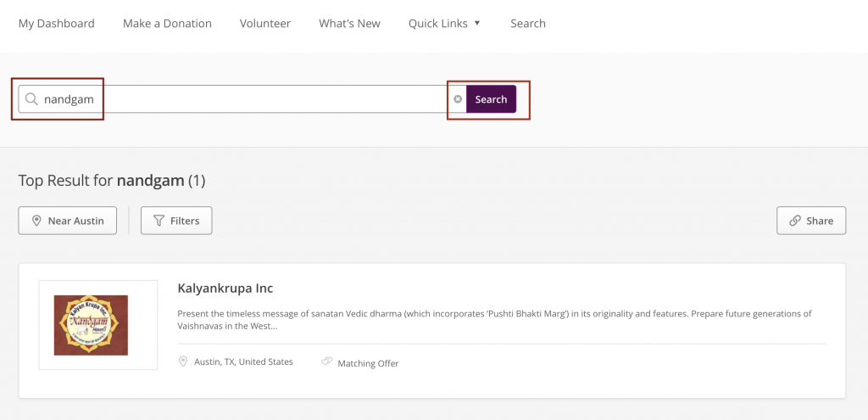Click the Austin, TX, United States text

pyautogui.click(x=243, y=362)
